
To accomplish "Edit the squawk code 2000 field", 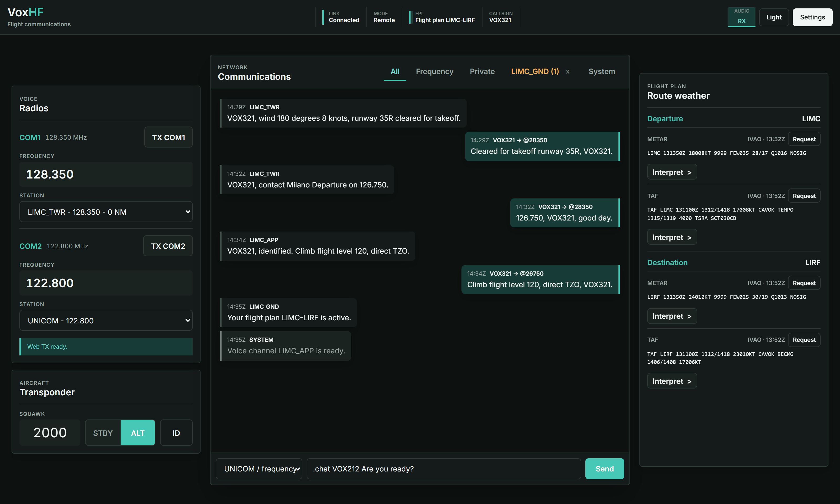I will click(x=50, y=433).
